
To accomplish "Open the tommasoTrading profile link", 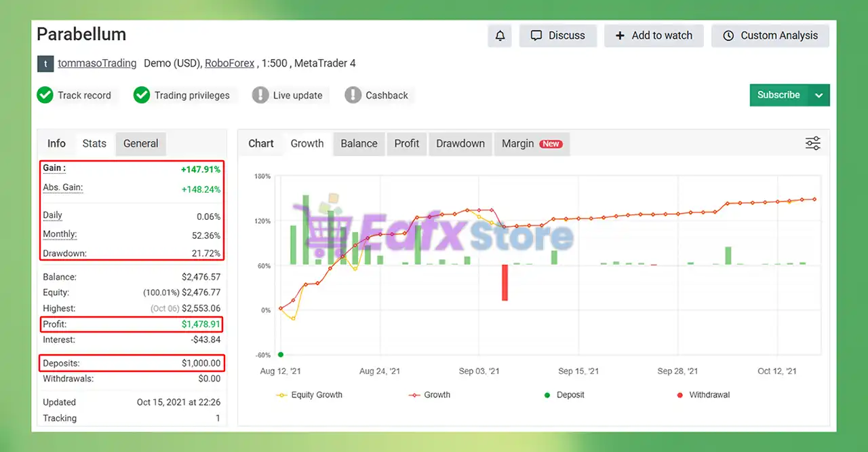I will coord(97,63).
